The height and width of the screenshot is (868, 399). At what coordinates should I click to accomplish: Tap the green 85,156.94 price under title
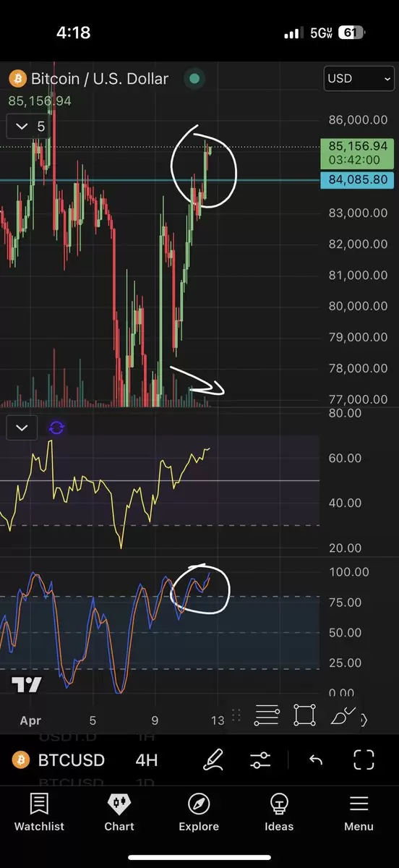[40, 101]
